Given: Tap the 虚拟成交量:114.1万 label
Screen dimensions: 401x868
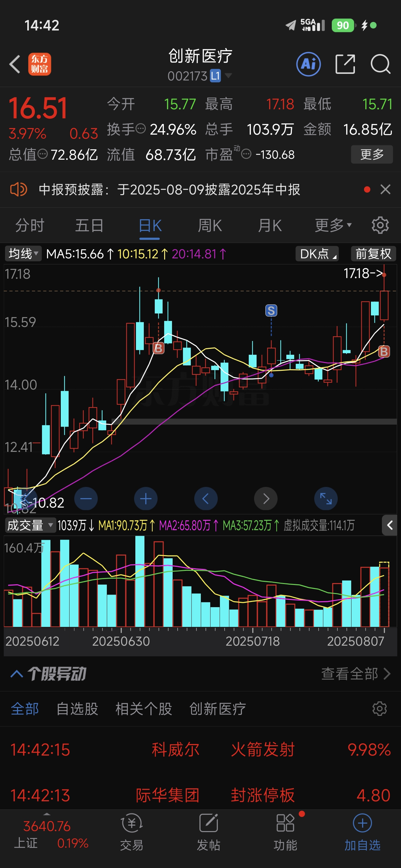Looking at the screenshot, I should [x=319, y=525].
